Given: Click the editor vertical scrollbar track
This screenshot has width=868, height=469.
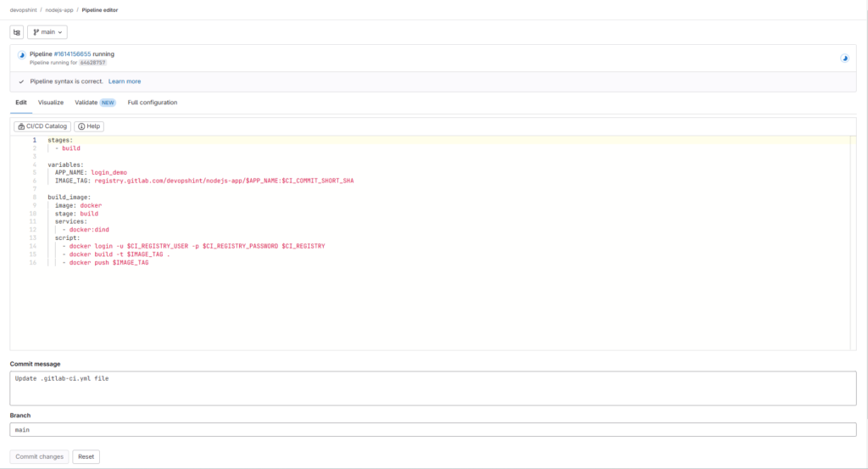Looking at the screenshot, I should pos(853,243).
